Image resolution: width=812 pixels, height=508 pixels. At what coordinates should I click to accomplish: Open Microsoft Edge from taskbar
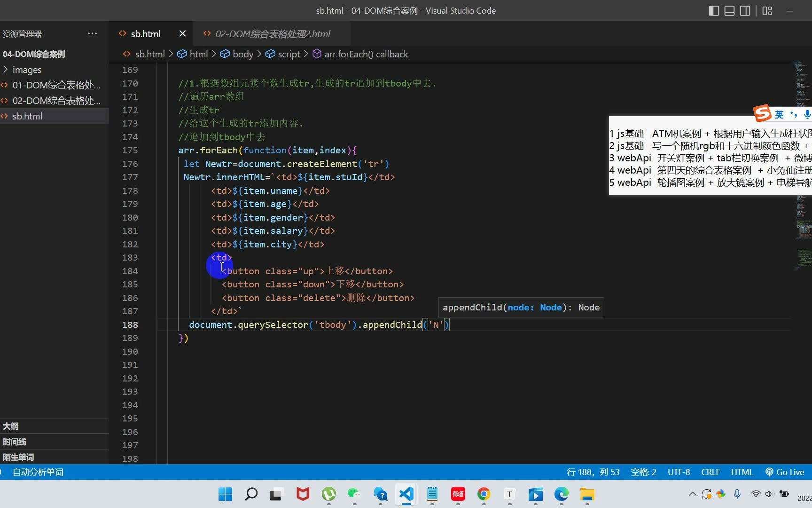pyautogui.click(x=561, y=494)
